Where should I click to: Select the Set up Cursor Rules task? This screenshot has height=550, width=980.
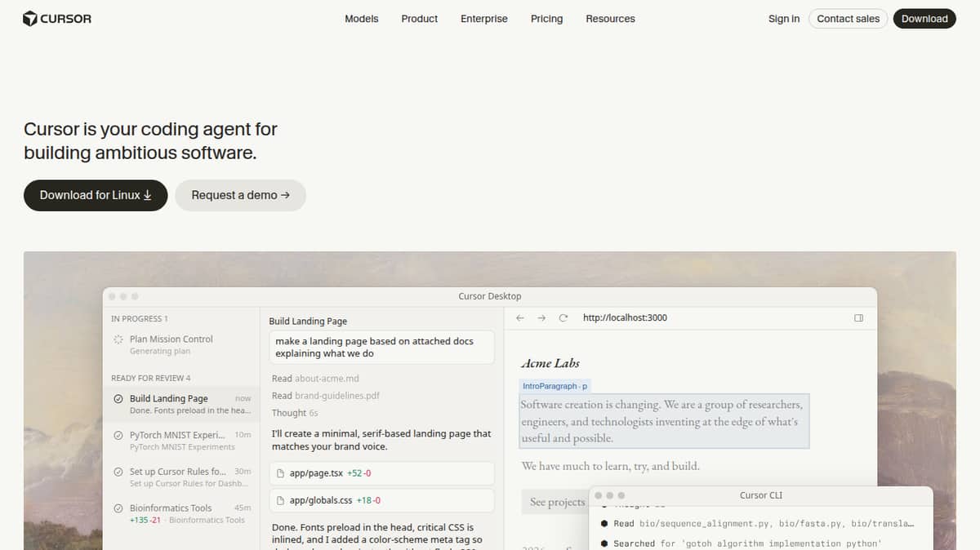point(181,477)
